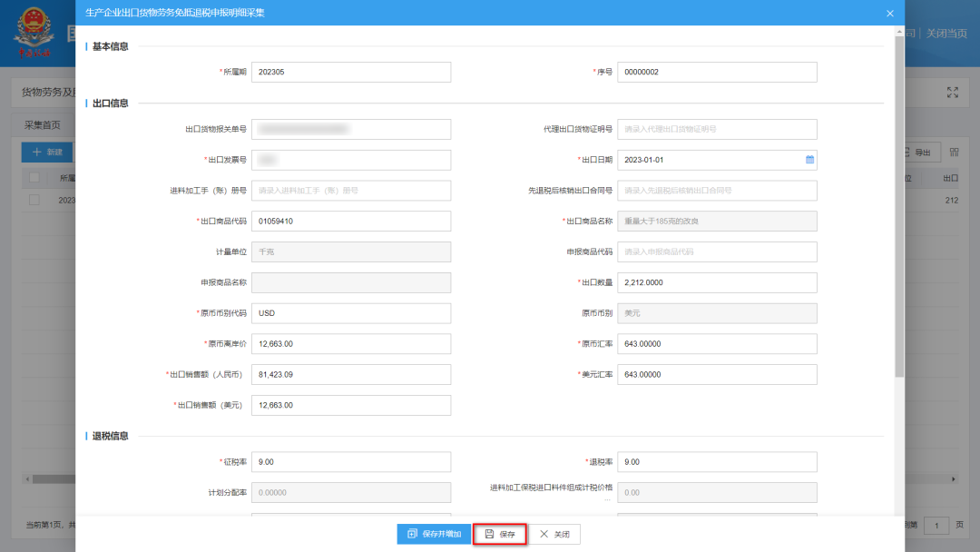Open the 原币币别代码 USD field
Viewport: 980px width, 552px height.
350,313
